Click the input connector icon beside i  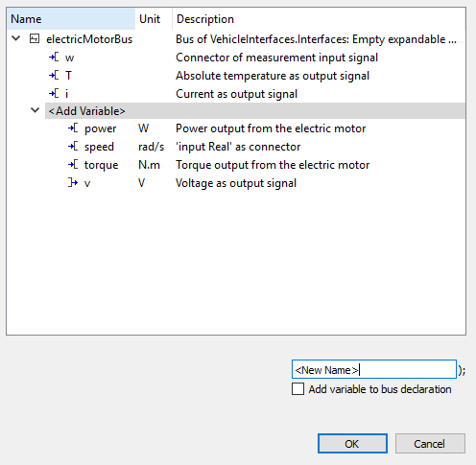pos(54,94)
